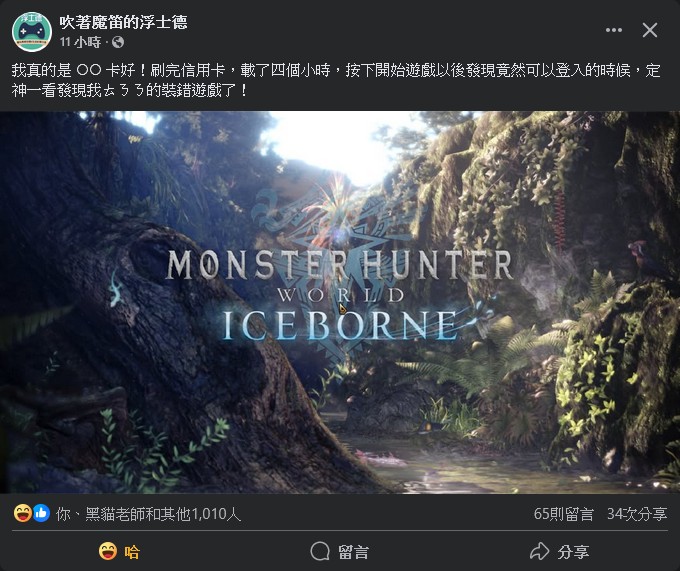Click the 哈 haha reaction emoji icon
Screen dimensions: 680x571
(x=108, y=551)
